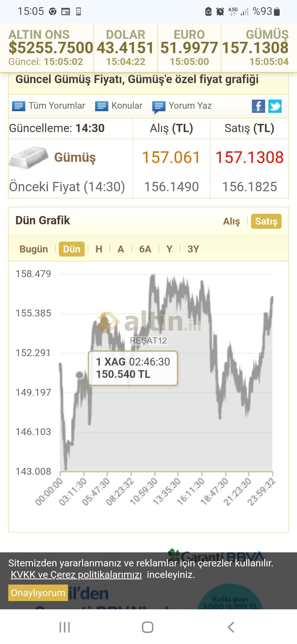297x644 pixels.
Task: Tap the Yorum Yaz speech bubble icon
Action: [x=159, y=107]
